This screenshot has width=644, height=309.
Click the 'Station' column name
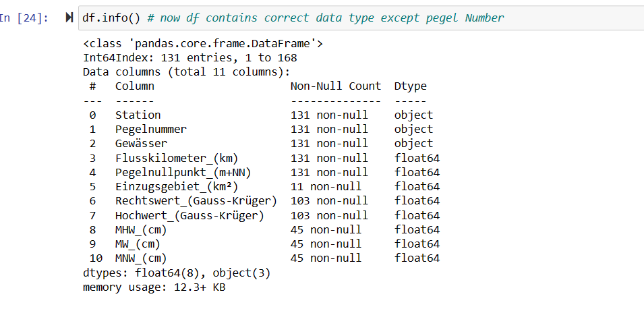[x=138, y=115]
